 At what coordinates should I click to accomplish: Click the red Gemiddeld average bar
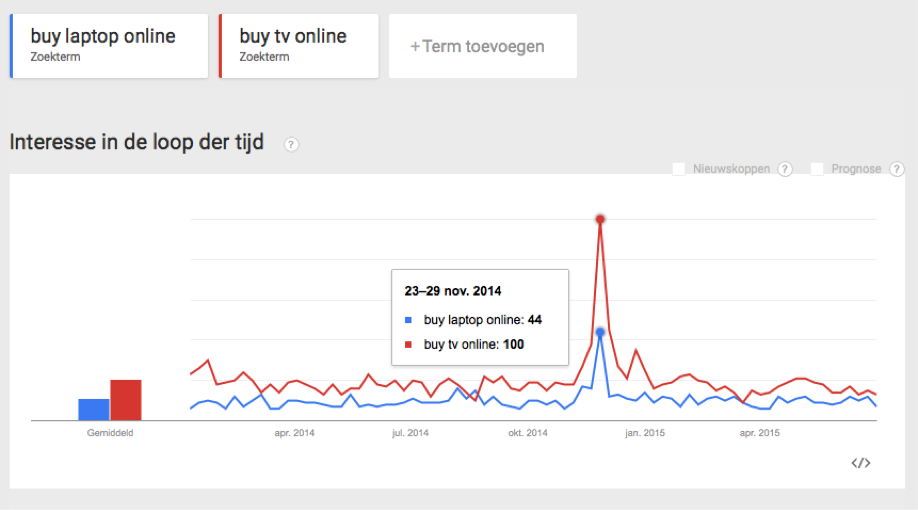(126, 400)
